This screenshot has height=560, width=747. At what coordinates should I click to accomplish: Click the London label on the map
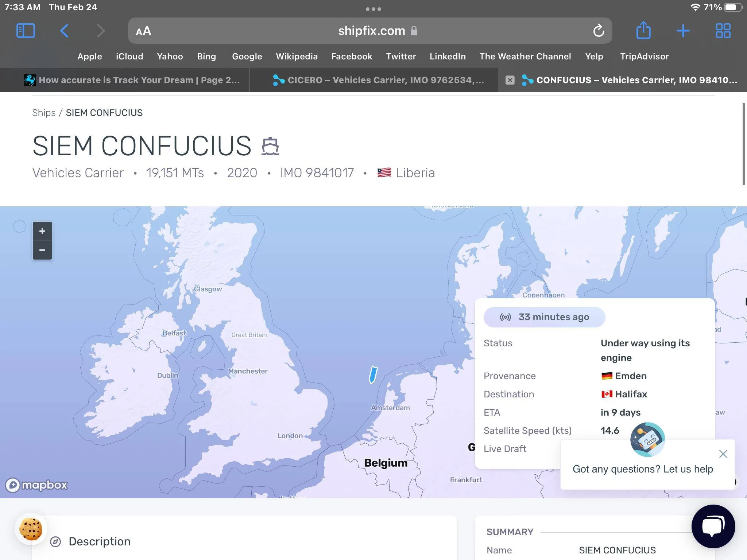point(290,436)
